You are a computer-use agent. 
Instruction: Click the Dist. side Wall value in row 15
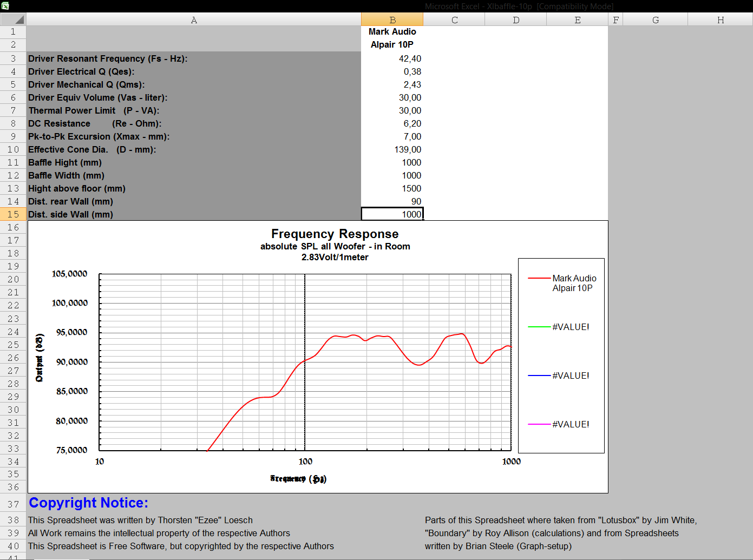click(x=392, y=214)
